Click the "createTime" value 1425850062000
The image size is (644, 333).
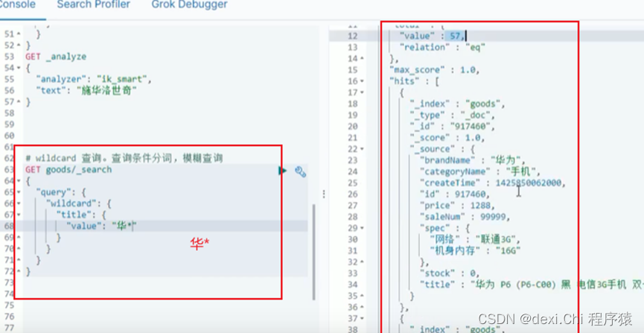528,183
